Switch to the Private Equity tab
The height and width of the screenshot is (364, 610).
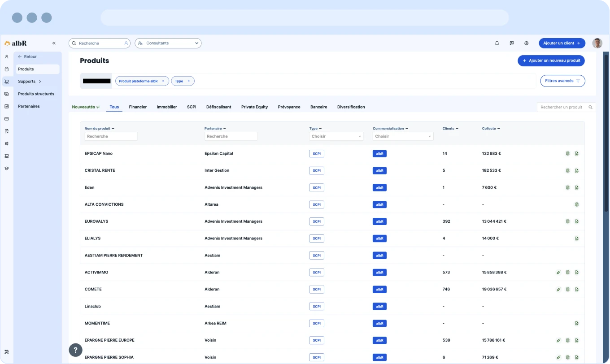pos(254,107)
